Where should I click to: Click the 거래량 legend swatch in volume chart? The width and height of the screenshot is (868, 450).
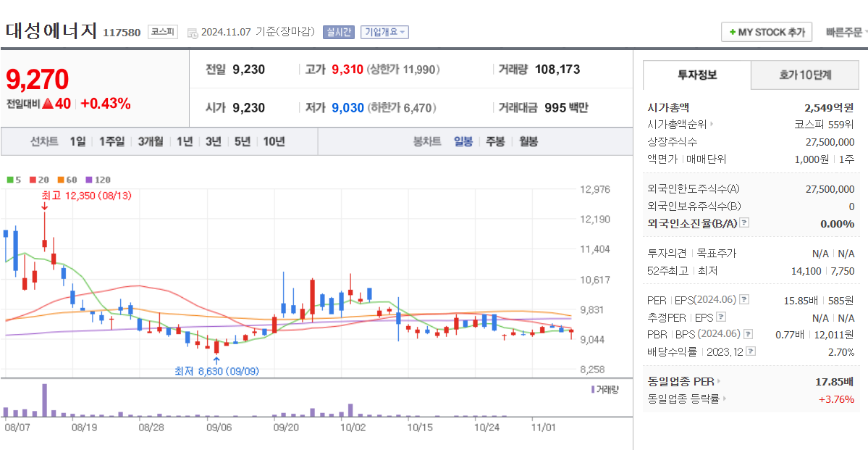click(x=592, y=390)
